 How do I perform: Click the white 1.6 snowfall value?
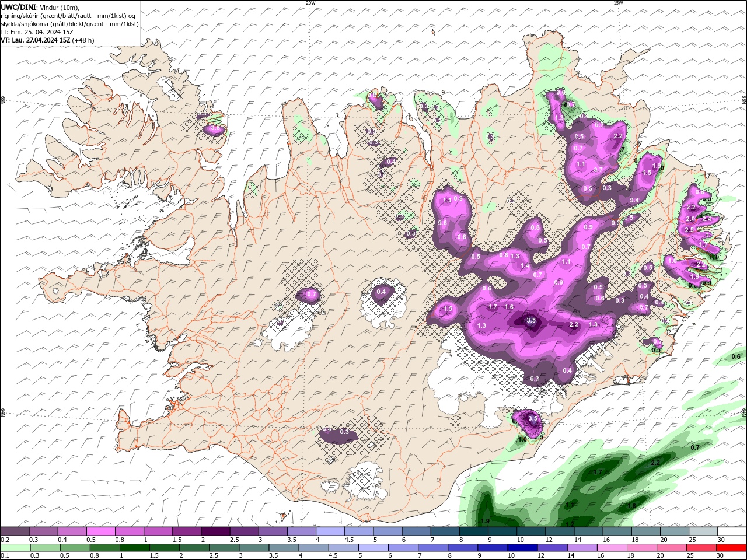point(509,307)
